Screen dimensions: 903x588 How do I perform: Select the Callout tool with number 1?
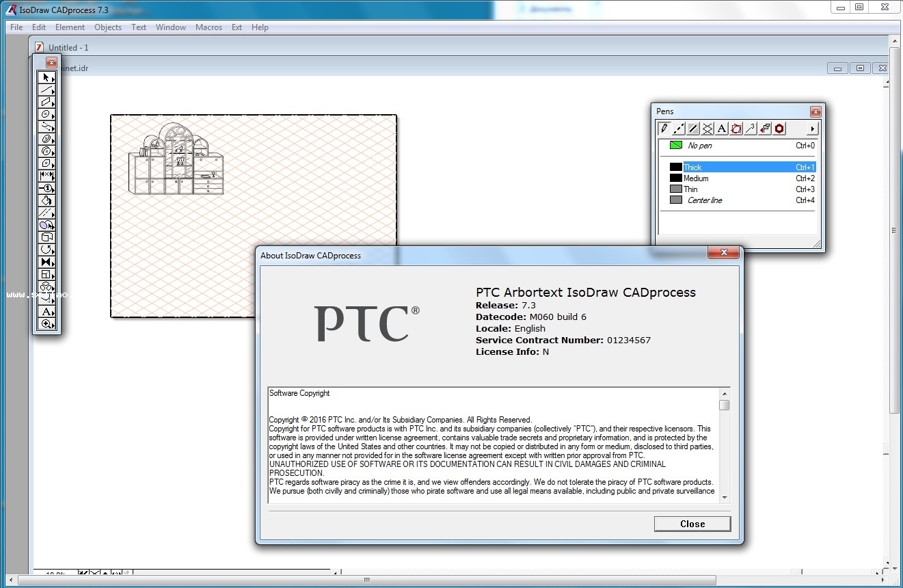(46, 188)
